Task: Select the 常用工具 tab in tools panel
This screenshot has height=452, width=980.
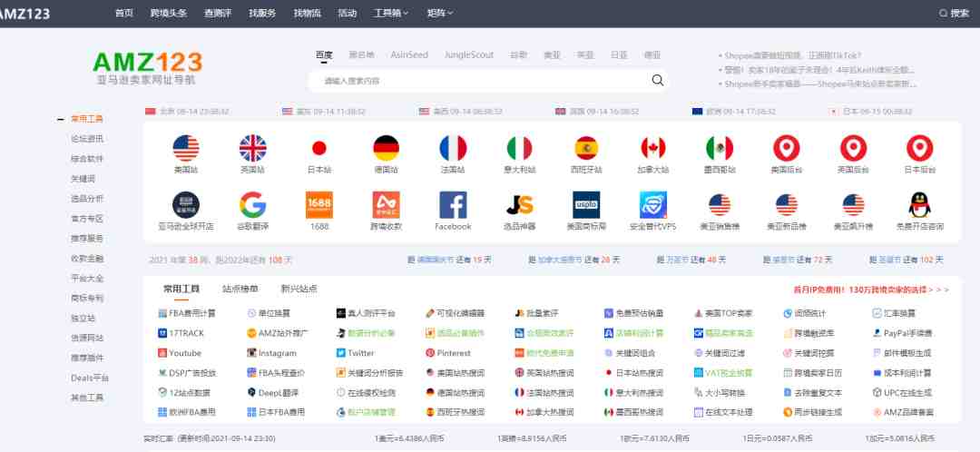Action: coord(181,289)
